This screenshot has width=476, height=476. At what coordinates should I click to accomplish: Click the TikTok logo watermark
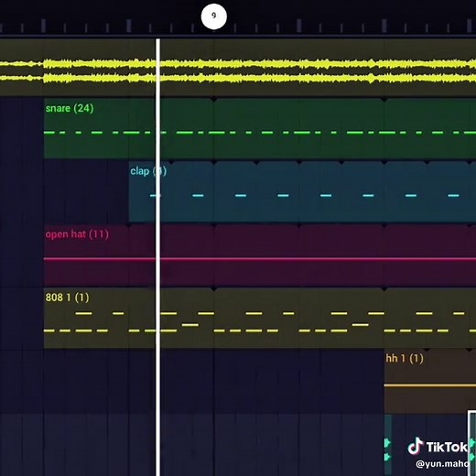pos(437,447)
